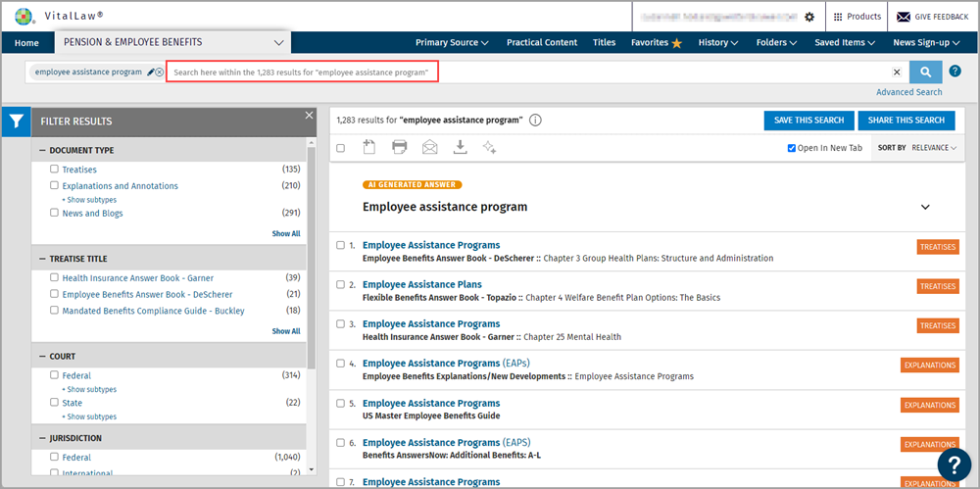Show subtypes under State court
The width and height of the screenshot is (980, 489).
pyautogui.click(x=89, y=416)
